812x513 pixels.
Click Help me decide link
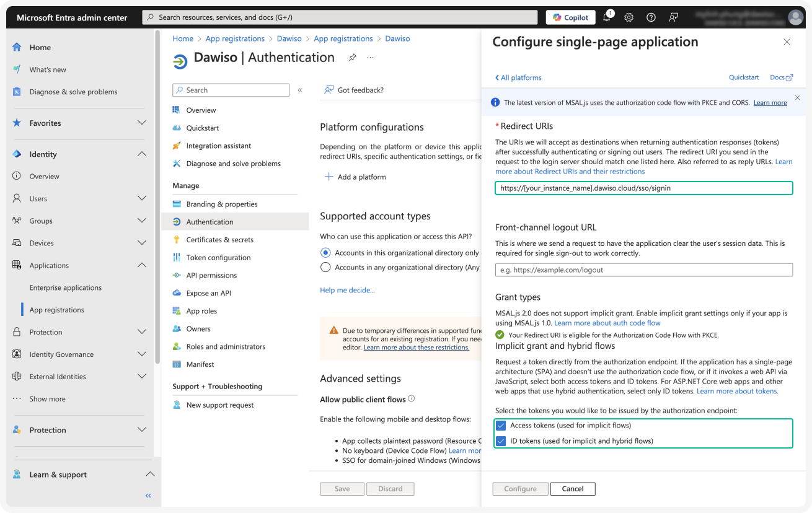[347, 291]
